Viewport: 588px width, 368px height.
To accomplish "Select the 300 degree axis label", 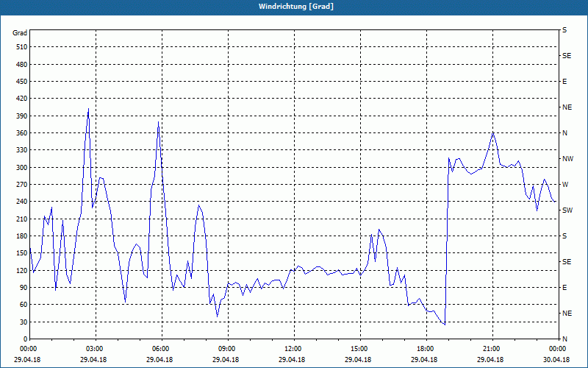I will pos(22,167).
